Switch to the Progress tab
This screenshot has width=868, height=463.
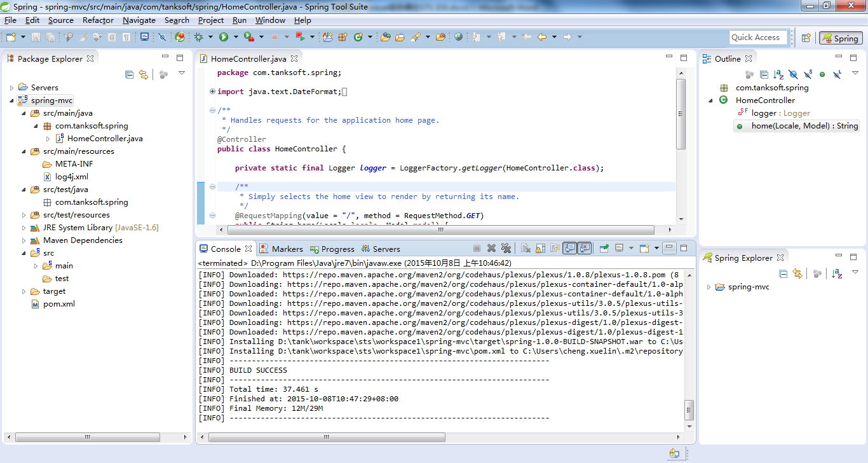[332, 249]
